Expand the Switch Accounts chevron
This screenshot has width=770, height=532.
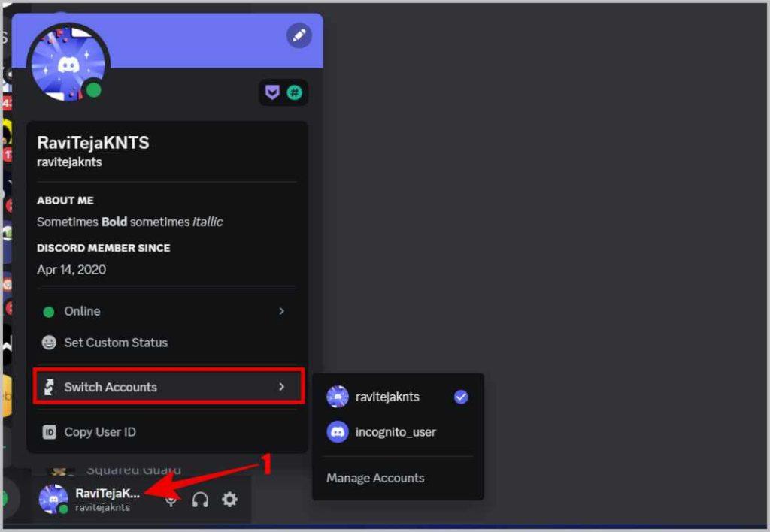pyautogui.click(x=282, y=387)
